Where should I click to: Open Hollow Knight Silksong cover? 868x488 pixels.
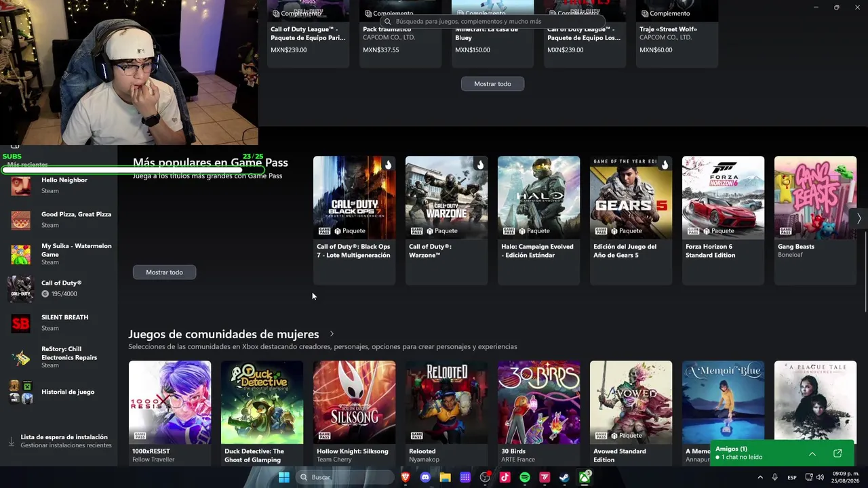[x=354, y=402]
